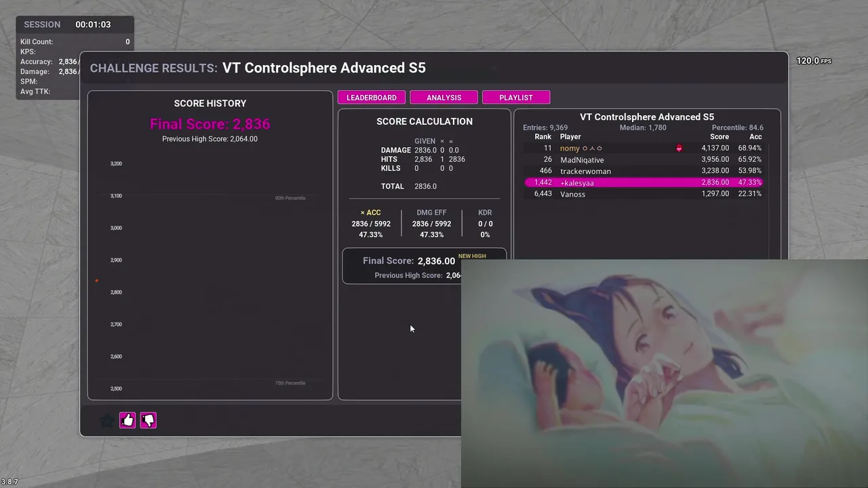Click score 4,137.00 in nomy row
Screen dimensions: 868x488
tap(715, 148)
